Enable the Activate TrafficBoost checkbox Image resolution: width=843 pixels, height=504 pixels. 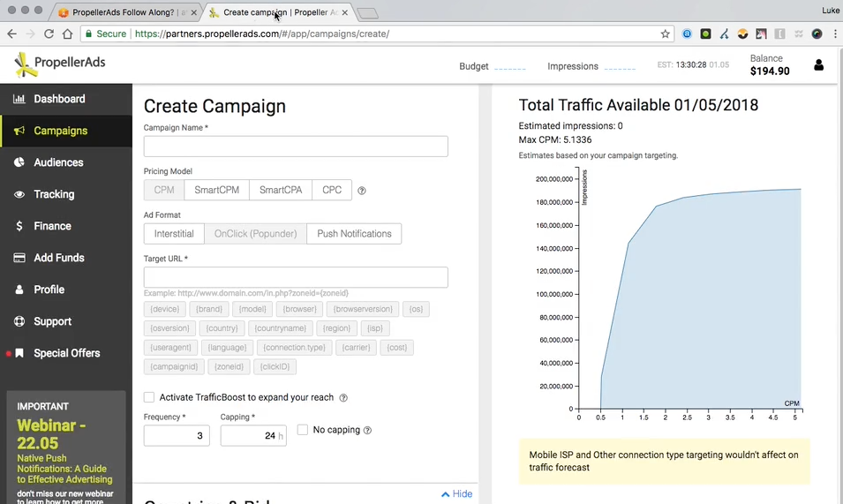coord(149,397)
